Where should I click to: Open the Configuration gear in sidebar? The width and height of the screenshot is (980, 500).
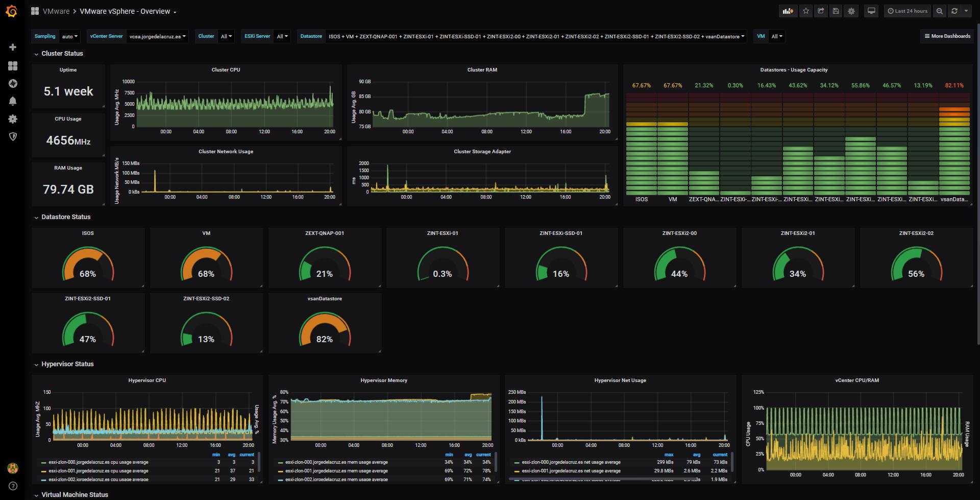pyautogui.click(x=12, y=118)
